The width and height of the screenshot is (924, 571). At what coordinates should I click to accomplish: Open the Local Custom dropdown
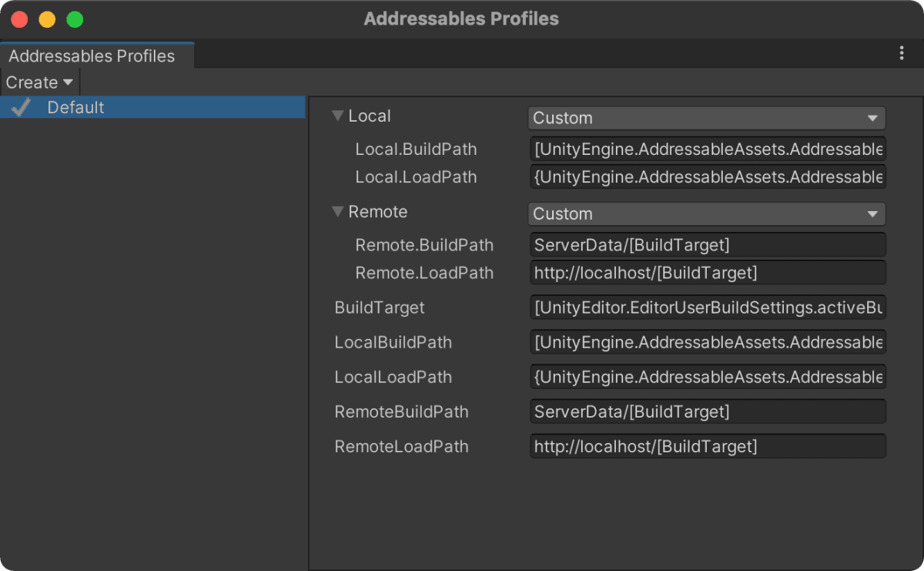[707, 118]
